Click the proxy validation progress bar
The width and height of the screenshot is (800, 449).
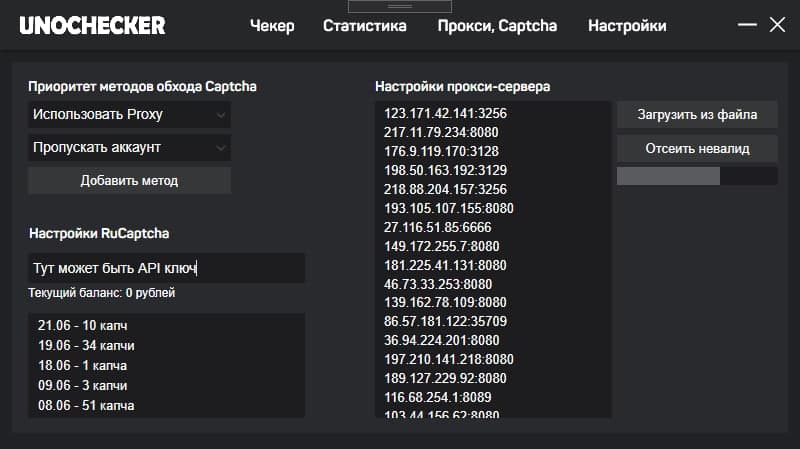[697, 176]
